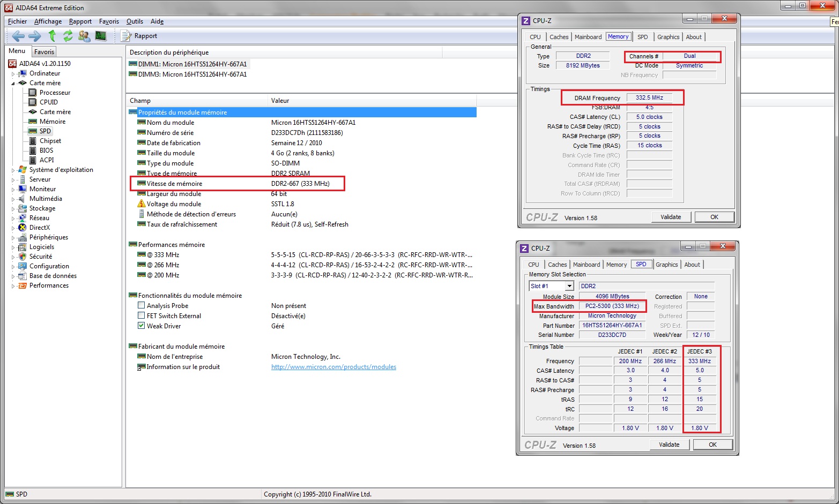Toggle the Weak Driver checkbox
This screenshot has width=839, height=504.
pos(142,326)
